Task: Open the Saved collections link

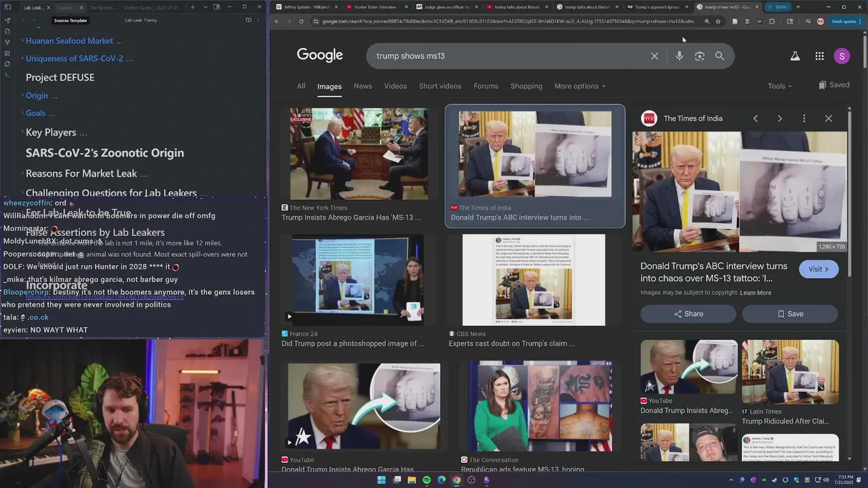Action: tap(833, 85)
